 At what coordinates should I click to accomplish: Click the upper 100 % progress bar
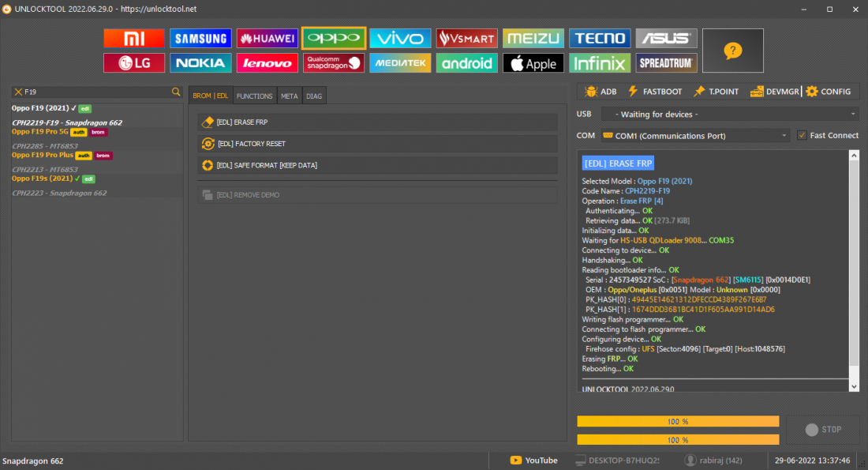pos(678,422)
